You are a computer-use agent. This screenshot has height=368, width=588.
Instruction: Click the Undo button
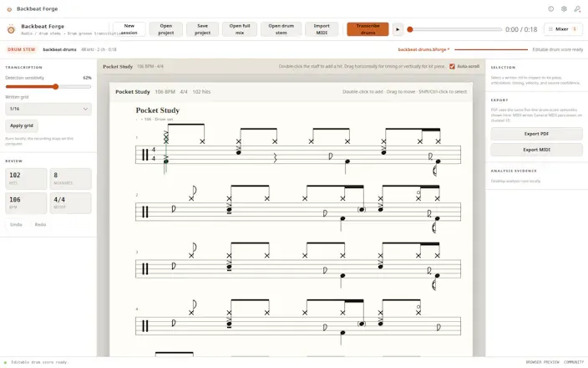(x=16, y=224)
